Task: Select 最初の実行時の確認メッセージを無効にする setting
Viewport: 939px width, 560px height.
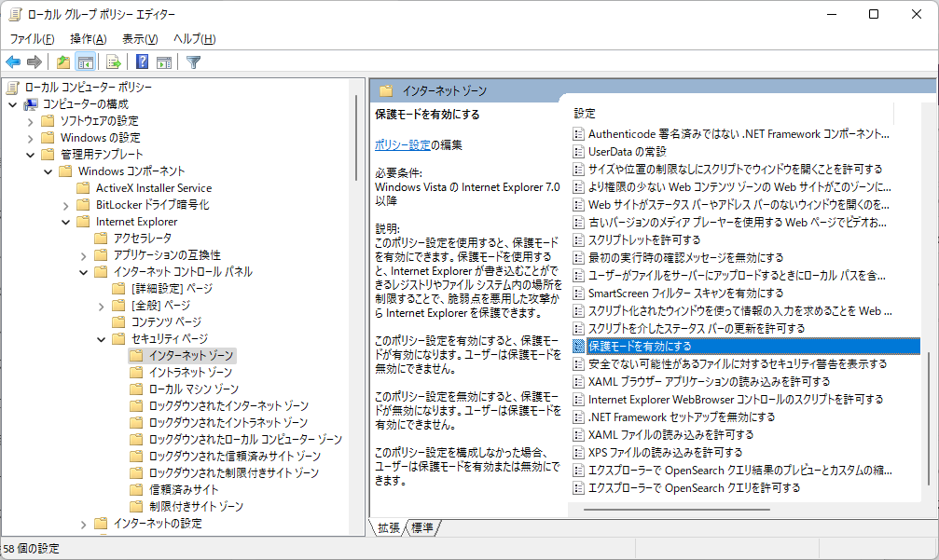Action: 685,258
